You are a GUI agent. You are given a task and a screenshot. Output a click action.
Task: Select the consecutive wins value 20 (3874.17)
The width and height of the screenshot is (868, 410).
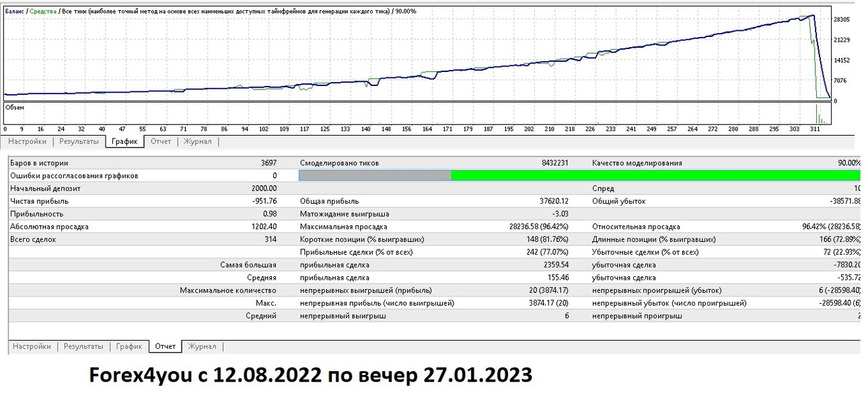point(547,290)
